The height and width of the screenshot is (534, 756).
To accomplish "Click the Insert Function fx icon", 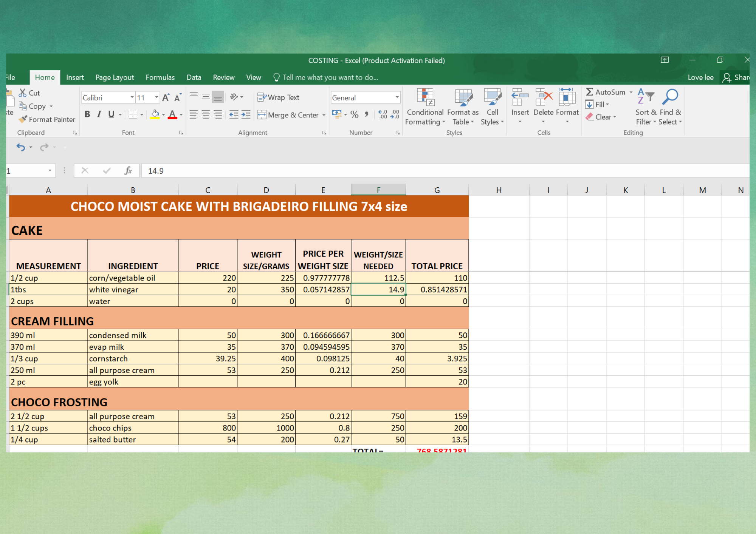I will coord(128,171).
